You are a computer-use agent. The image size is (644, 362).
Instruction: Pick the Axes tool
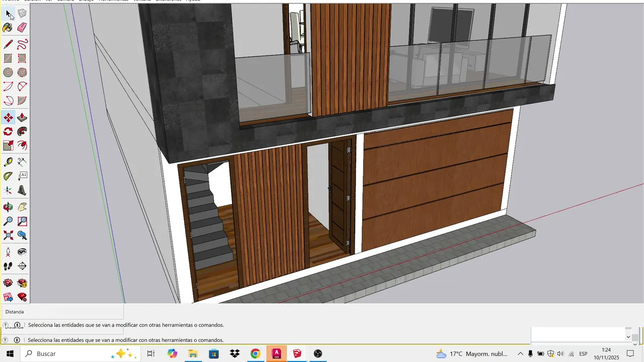[x=9, y=191]
